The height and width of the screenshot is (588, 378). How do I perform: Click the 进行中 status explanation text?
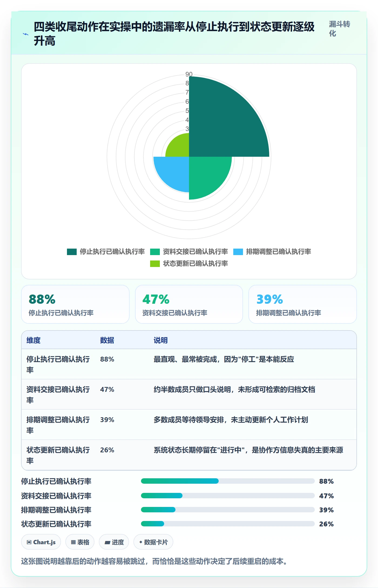(x=248, y=450)
